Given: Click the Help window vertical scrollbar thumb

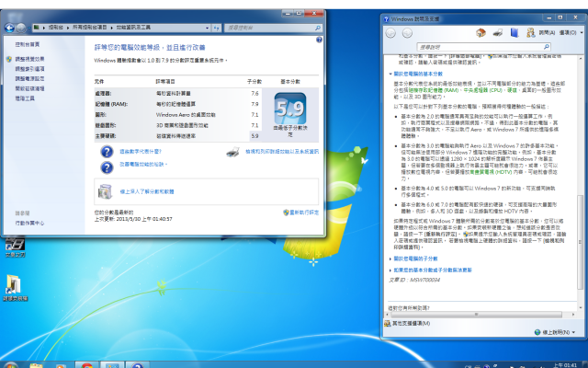Looking at the screenshot, I should 581,242.
